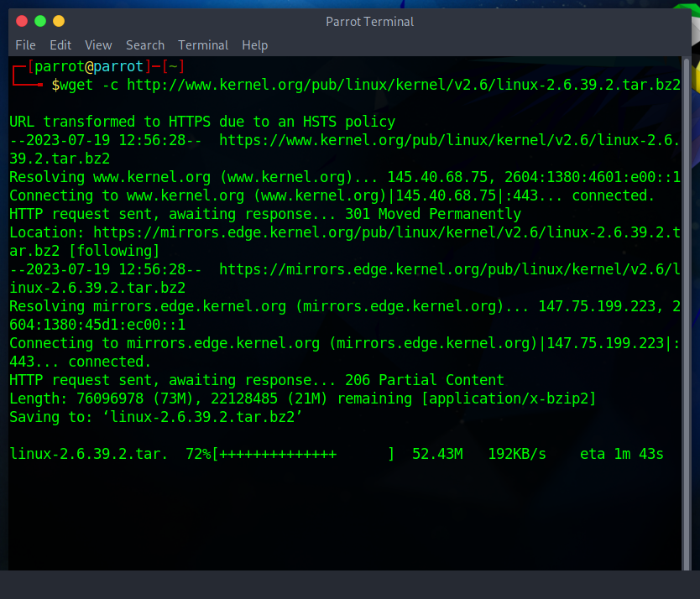Click the wget download progress bar

coord(303,454)
